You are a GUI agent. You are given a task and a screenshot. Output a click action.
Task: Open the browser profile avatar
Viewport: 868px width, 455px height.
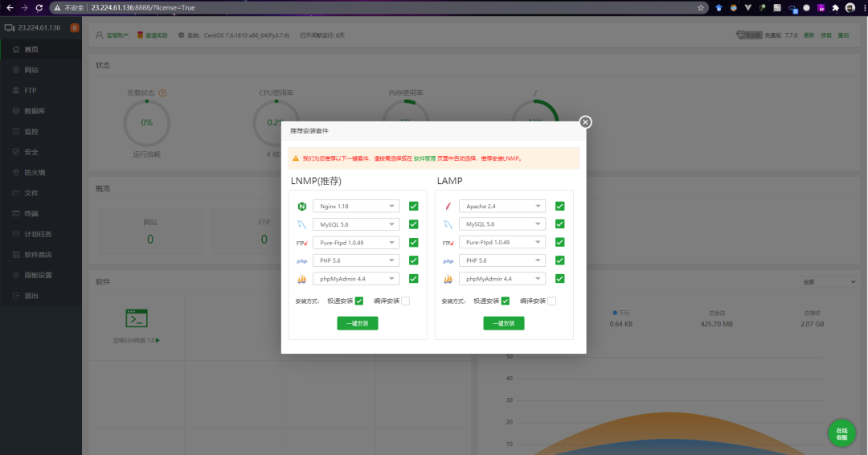pyautogui.click(x=850, y=8)
